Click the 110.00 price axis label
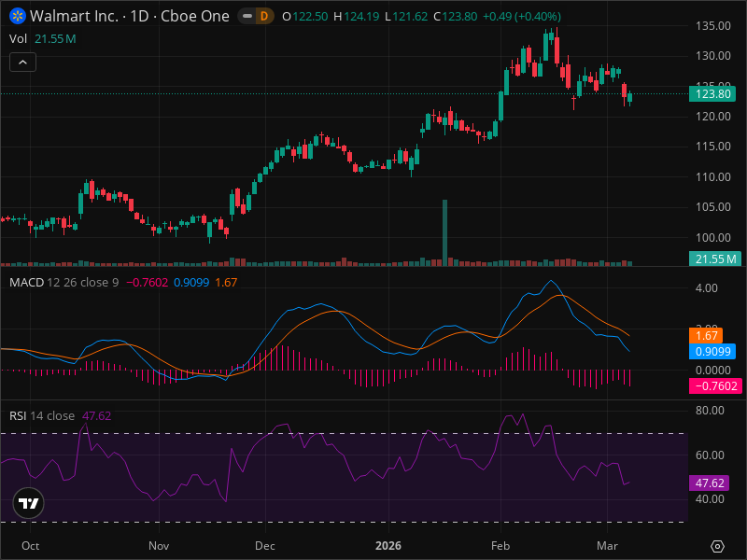Viewport: 747px width, 560px height. (x=713, y=177)
